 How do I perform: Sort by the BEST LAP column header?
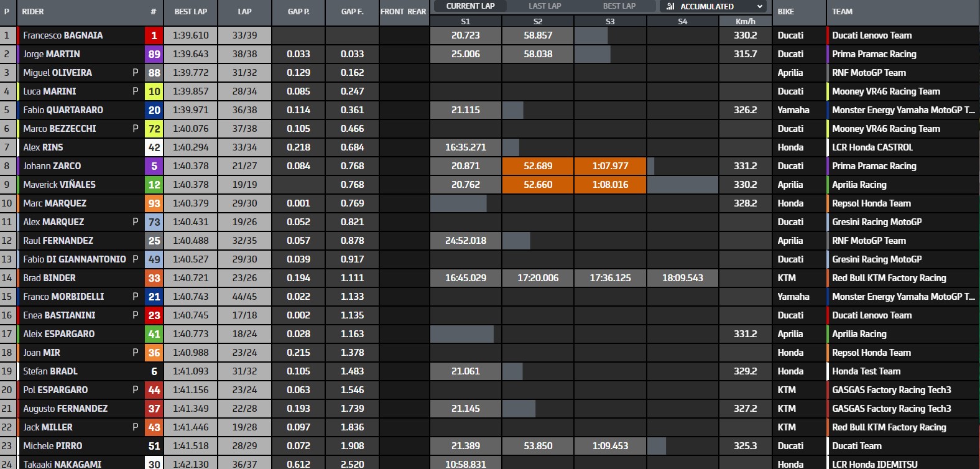coord(191,12)
